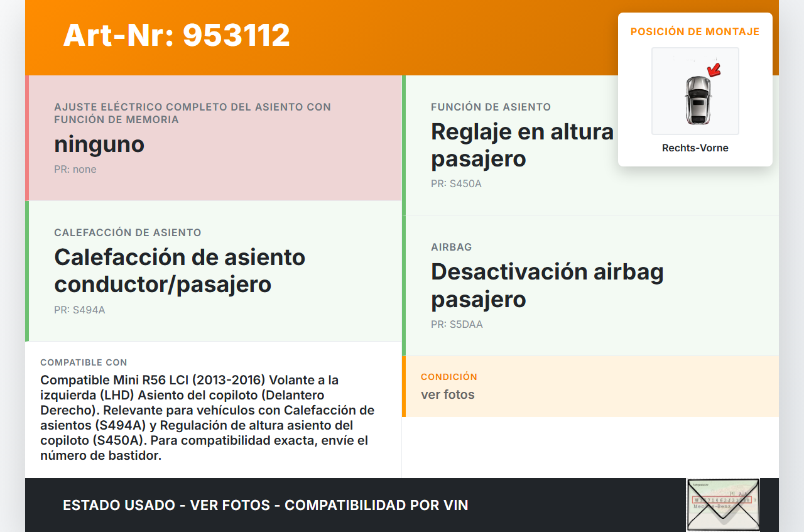Click the PR: S5DAA code
Image resolution: width=804 pixels, height=532 pixels.
pos(457,325)
